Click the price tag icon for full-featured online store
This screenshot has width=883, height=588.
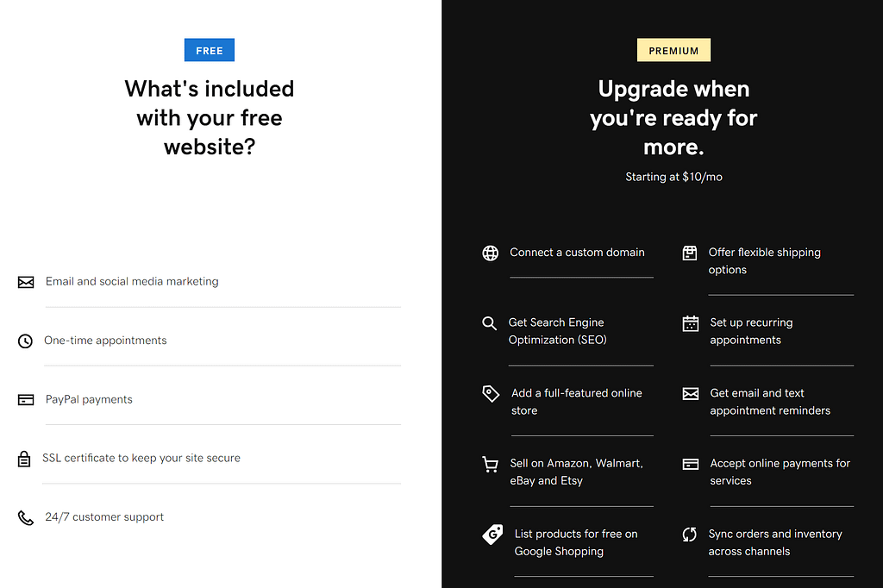pyautogui.click(x=491, y=394)
